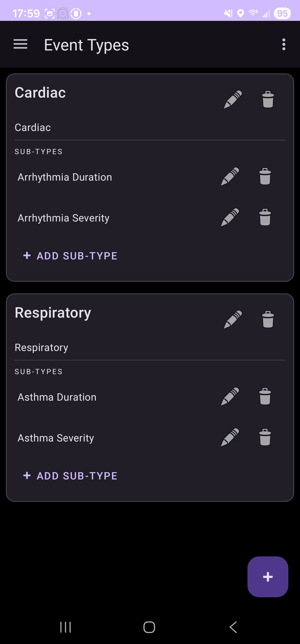Edit the Cardiac event type
This screenshot has height=644, width=300.
(x=232, y=99)
